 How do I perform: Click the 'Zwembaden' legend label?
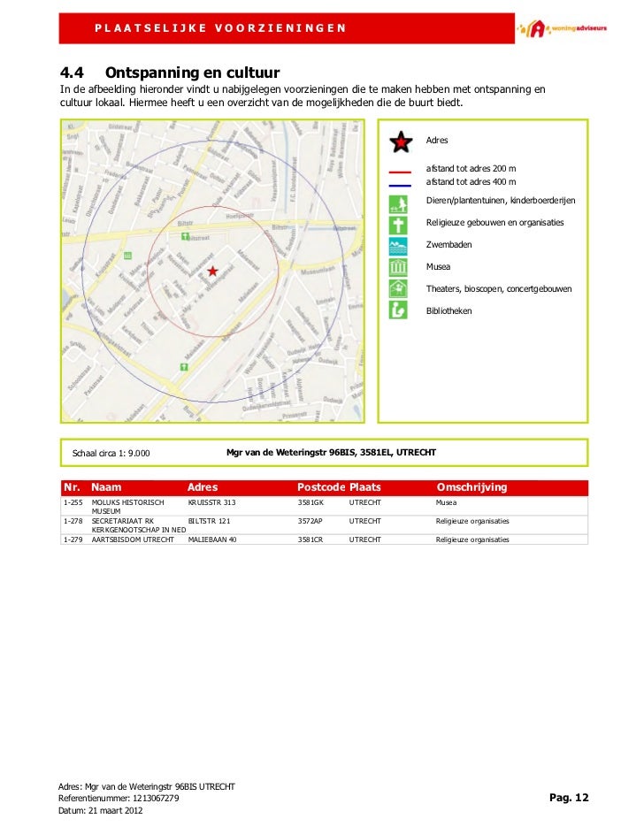point(448,245)
